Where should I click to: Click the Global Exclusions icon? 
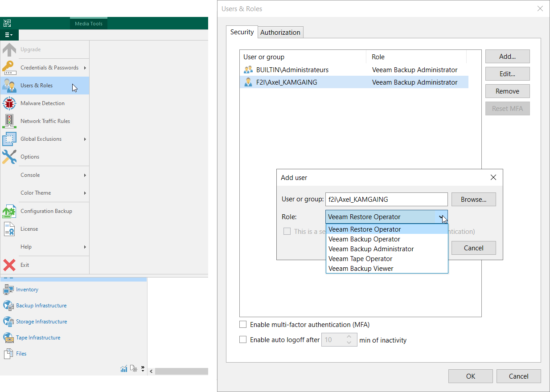(9, 139)
